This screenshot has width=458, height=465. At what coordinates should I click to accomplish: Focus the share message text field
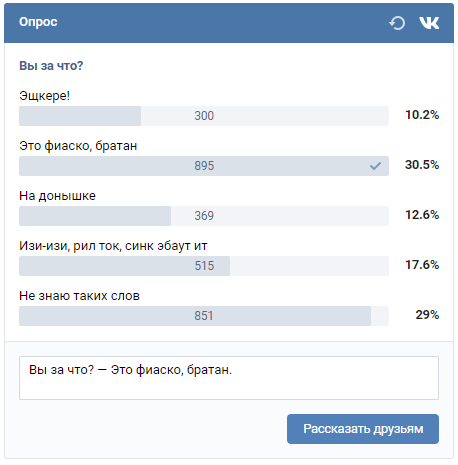coord(229,378)
